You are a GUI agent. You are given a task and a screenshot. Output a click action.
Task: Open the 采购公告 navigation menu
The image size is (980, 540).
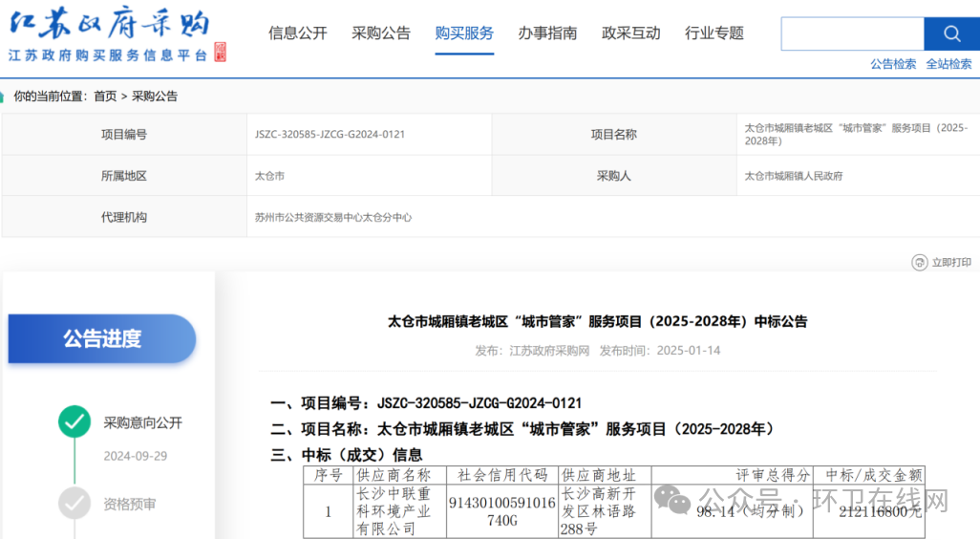tap(380, 33)
